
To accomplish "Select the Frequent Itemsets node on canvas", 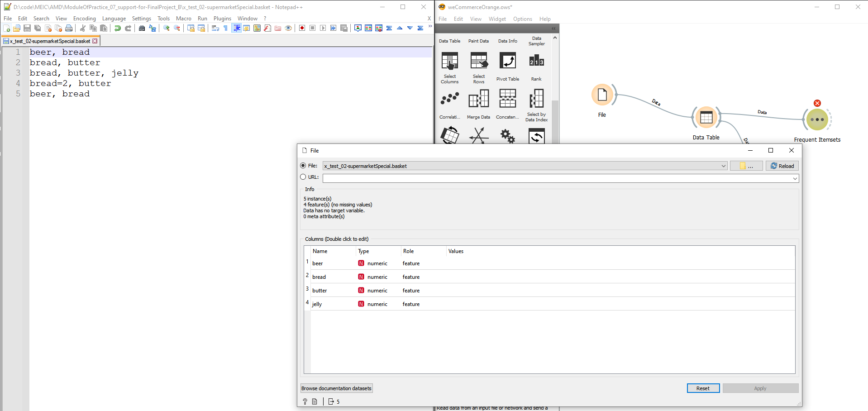I will click(x=817, y=120).
